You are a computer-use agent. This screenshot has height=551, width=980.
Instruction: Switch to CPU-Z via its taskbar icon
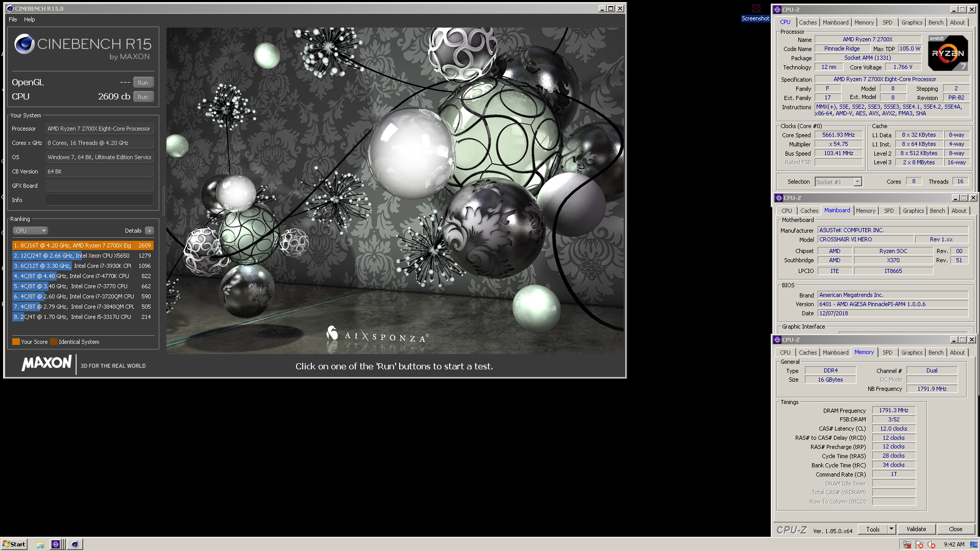[x=56, y=544]
